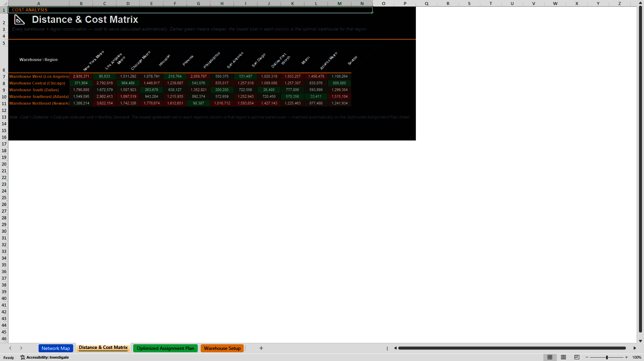Screen dimensions: 644x361
Task: Select column Z header
Action: coord(619,3)
